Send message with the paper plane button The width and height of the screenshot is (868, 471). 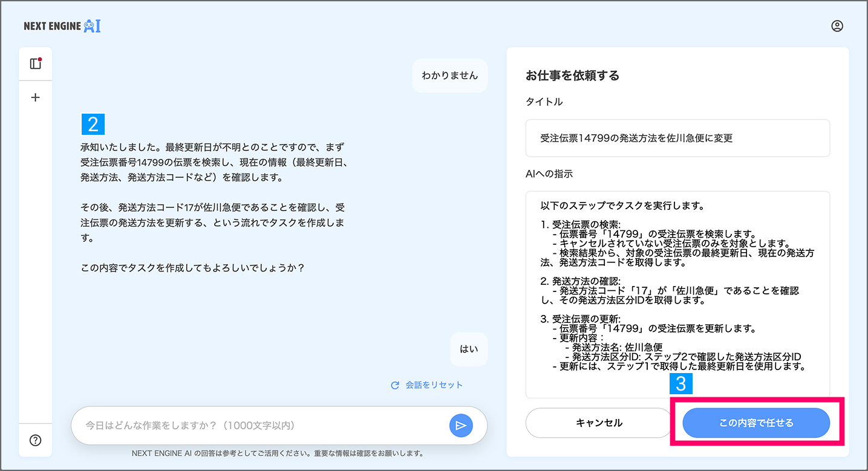point(461,426)
